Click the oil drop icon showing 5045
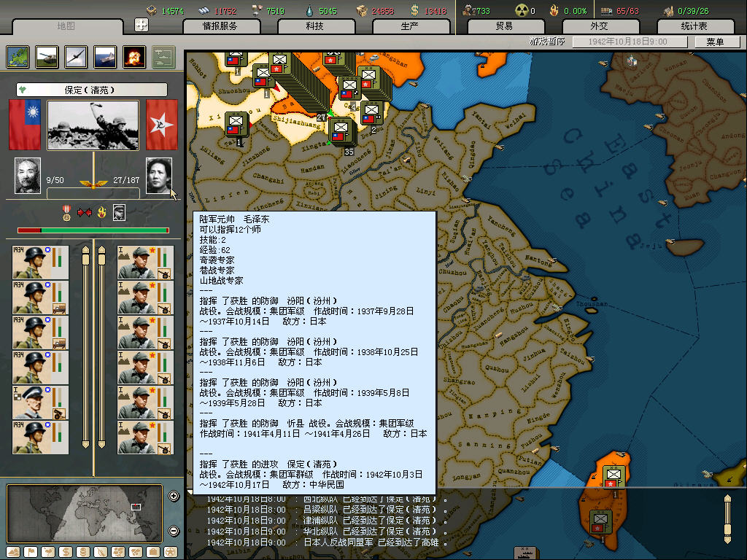747x560 pixels. pyautogui.click(x=309, y=10)
